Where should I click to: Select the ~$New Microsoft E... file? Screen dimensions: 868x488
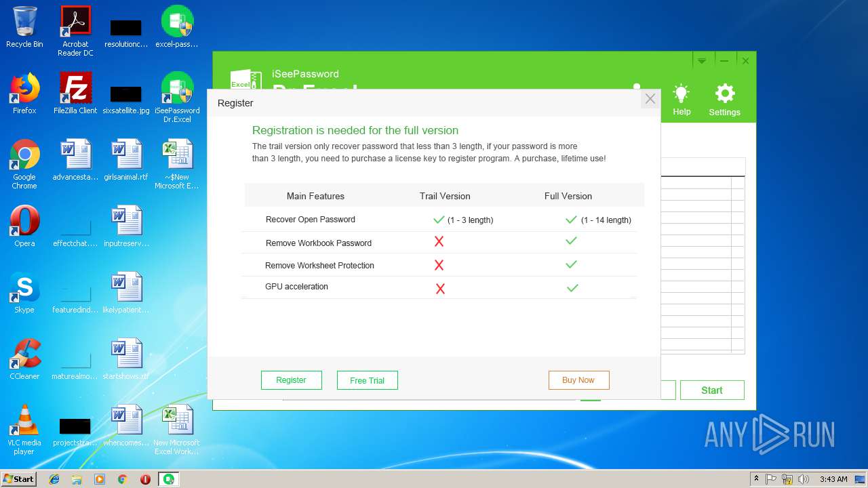pos(176,164)
